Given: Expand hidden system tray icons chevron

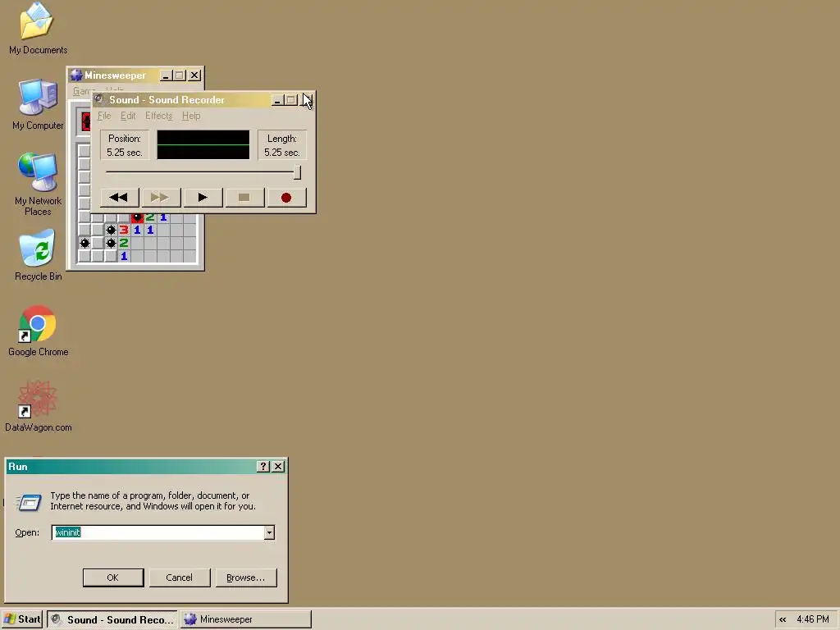Looking at the screenshot, I should pos(783,620).
